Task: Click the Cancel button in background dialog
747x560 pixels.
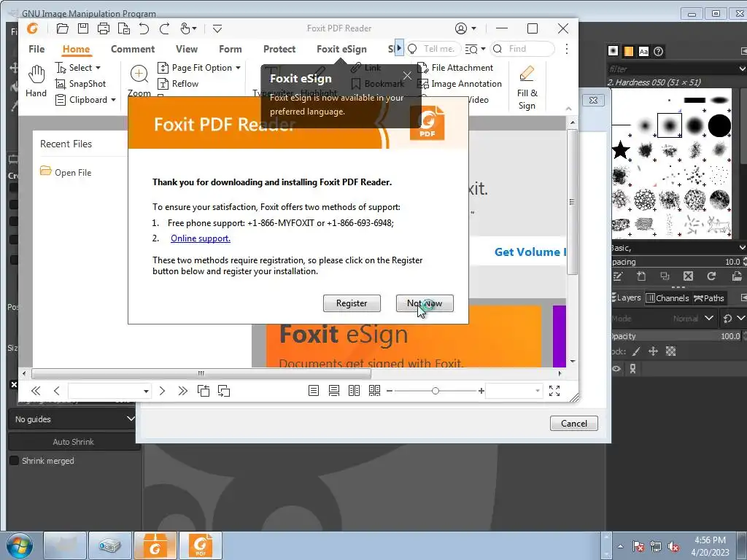Action: click(x=573, y=424)
